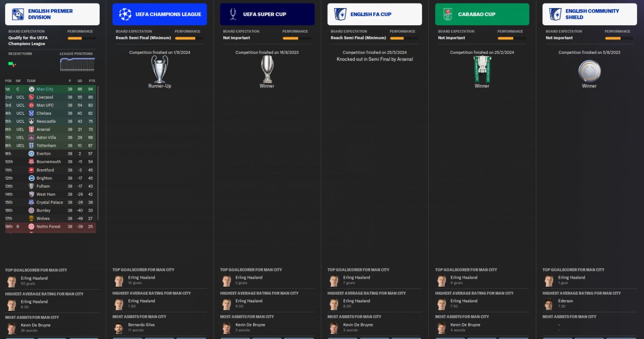644x339 pixels.
Task: Click the English FA Cup logo icon
Action: [340, 14]
